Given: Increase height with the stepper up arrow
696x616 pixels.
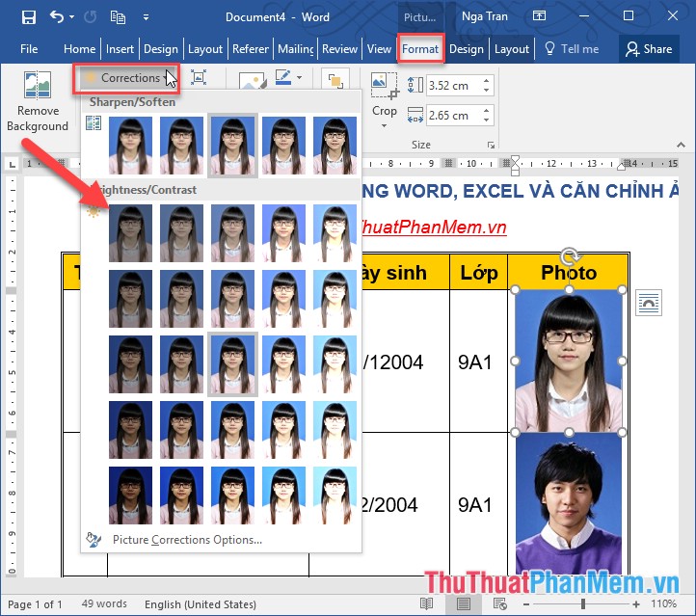Looking at the screenshot, I should pos(487,80).
